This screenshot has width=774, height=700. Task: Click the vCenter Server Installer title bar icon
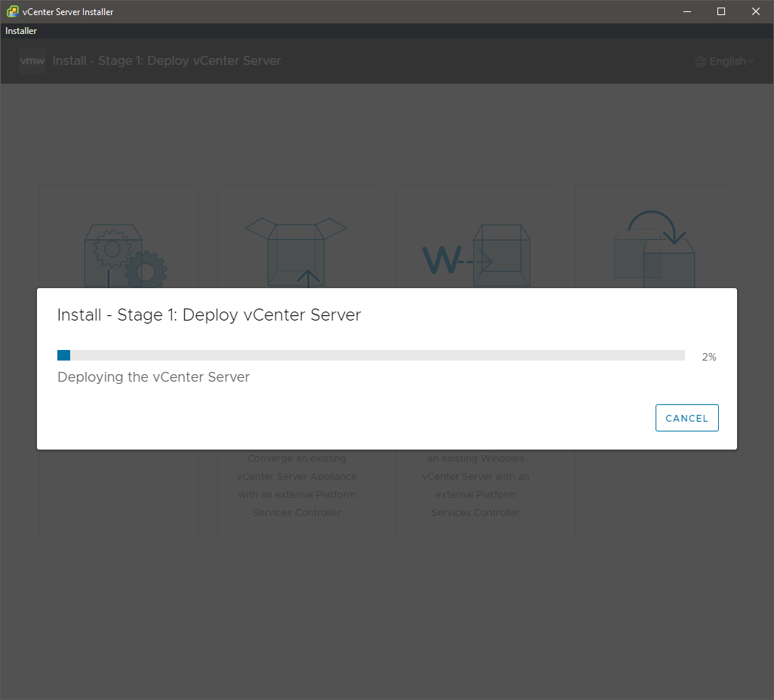(12, 11)
